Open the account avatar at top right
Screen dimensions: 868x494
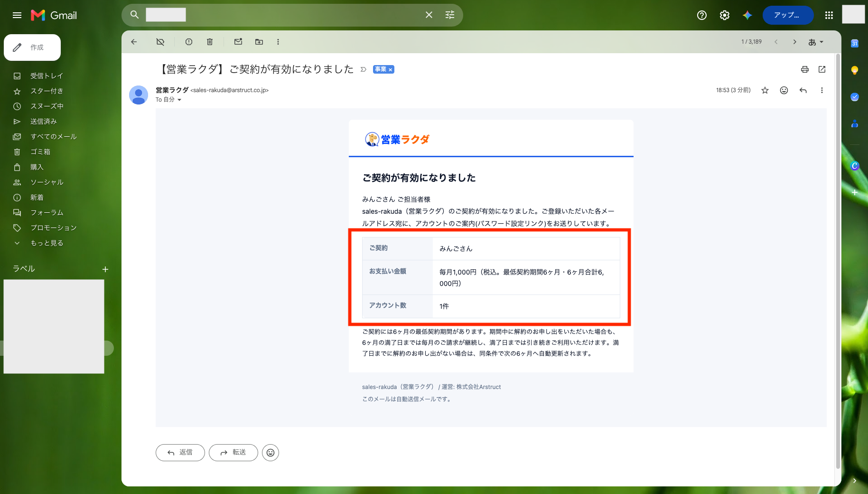(x=853, y=14)
